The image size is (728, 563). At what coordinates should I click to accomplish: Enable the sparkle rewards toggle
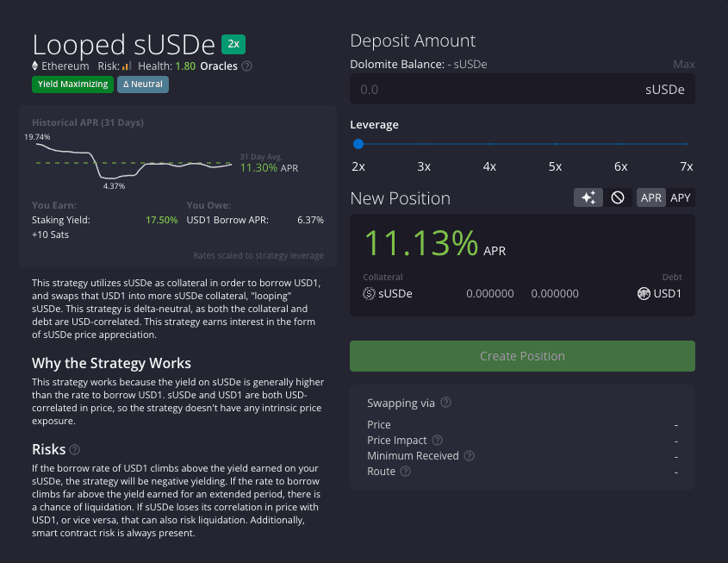588,198
